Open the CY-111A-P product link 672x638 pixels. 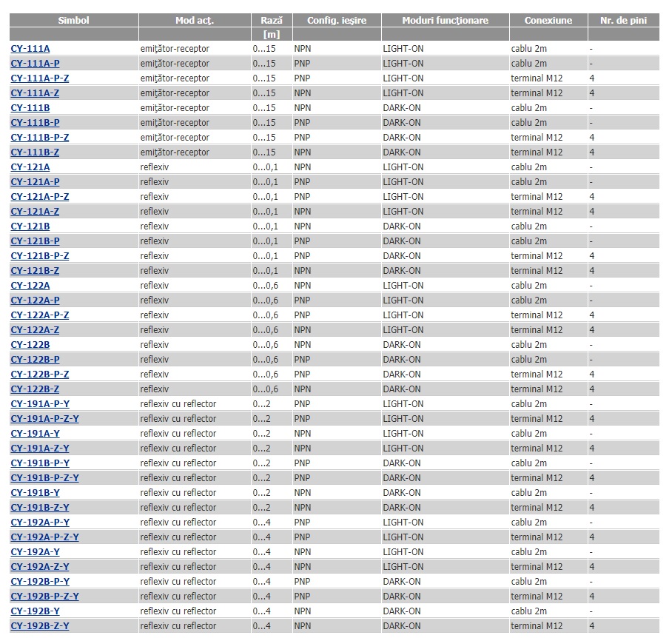tap(35, 64)
